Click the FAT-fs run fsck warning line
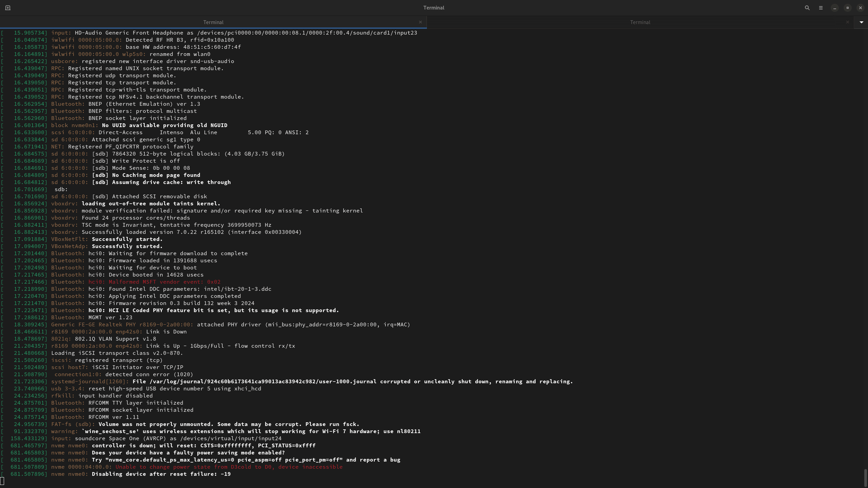The height and width of the screenshot is (488, 868). coord(229,424)
